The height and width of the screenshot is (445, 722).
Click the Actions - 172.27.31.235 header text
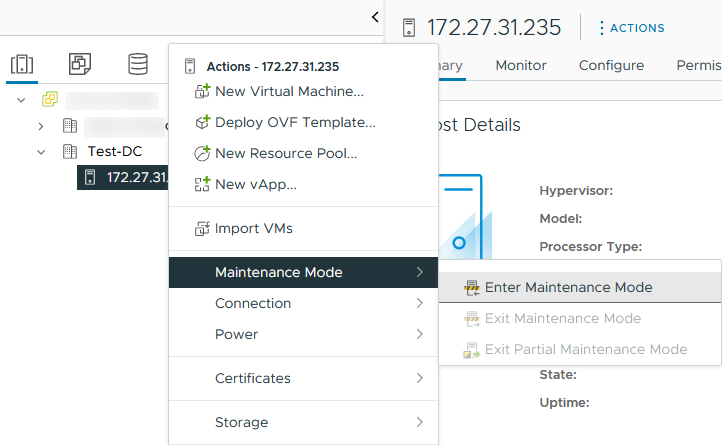pyautogui.click(x=273, y=66)
